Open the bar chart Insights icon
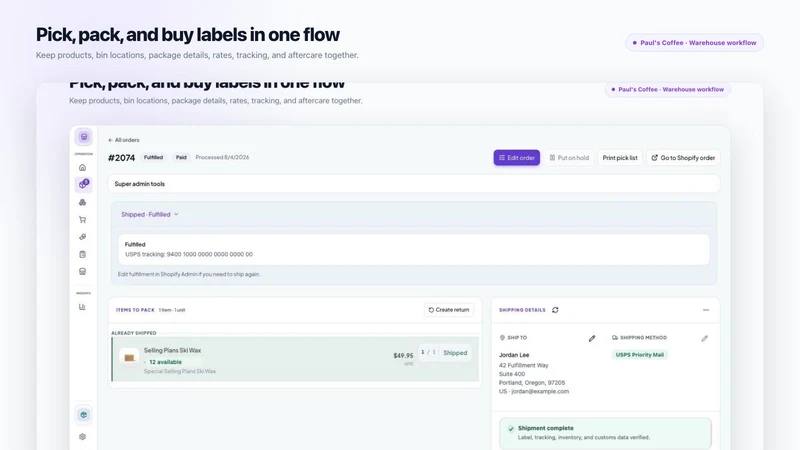The image size is (800, 450). [82, 307]
